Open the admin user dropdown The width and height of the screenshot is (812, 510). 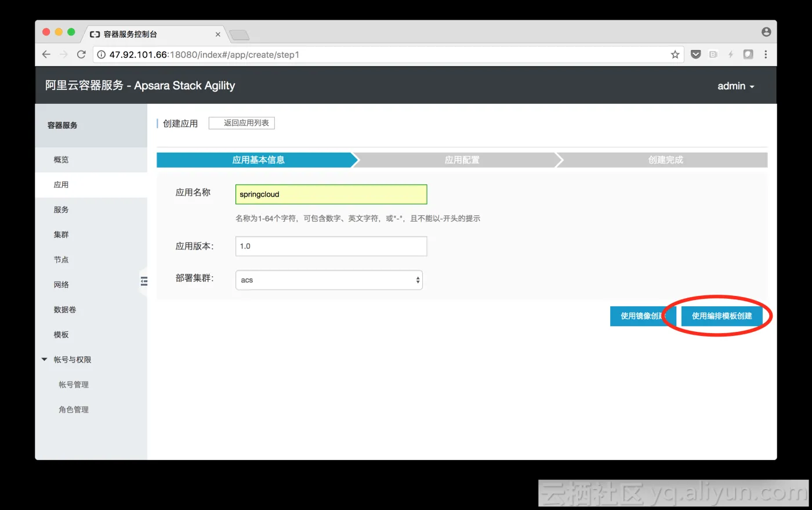tap(736, 86)
